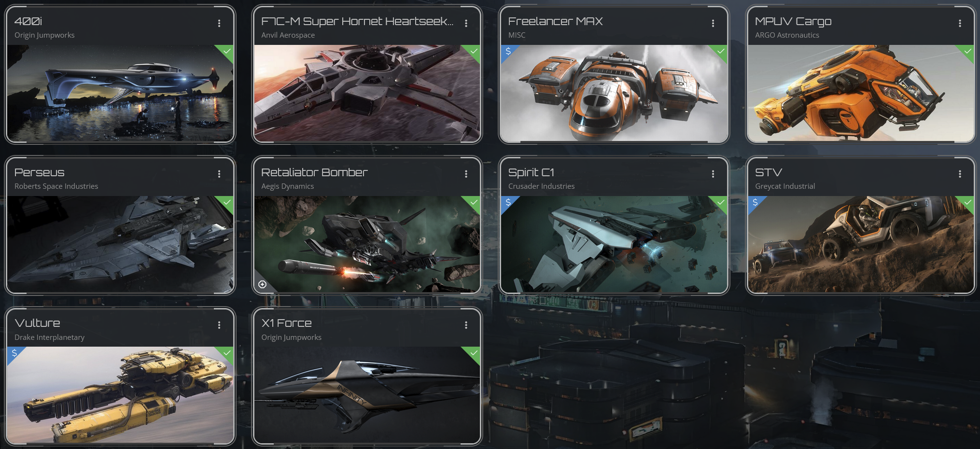Viewport: 980px width, 449px height.
Task: Click the F7C-M Super Hornet Heartseeker title
Action: point(357,21)
